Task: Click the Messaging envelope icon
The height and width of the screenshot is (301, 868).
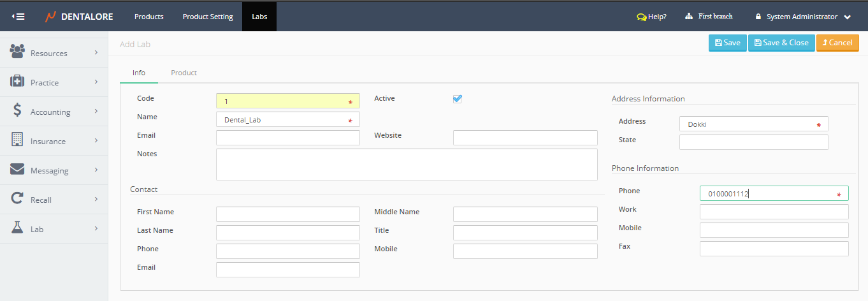Action: click(x=17, y=170)
